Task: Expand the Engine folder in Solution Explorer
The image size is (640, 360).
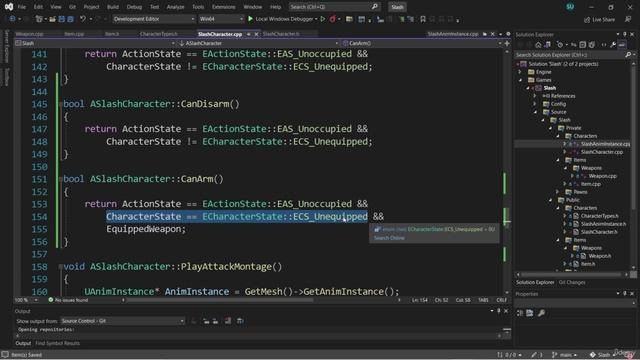Action: tap(520, 72)
